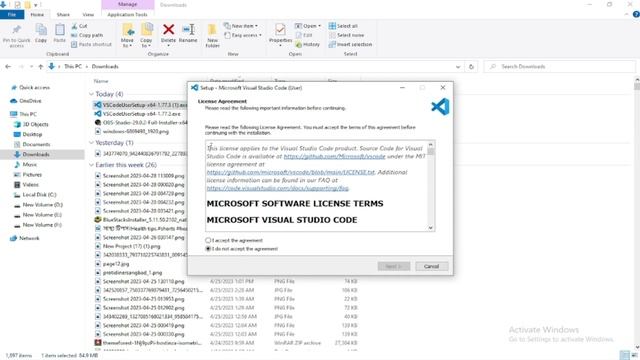Click the Search Downloads field

[560, 67]
